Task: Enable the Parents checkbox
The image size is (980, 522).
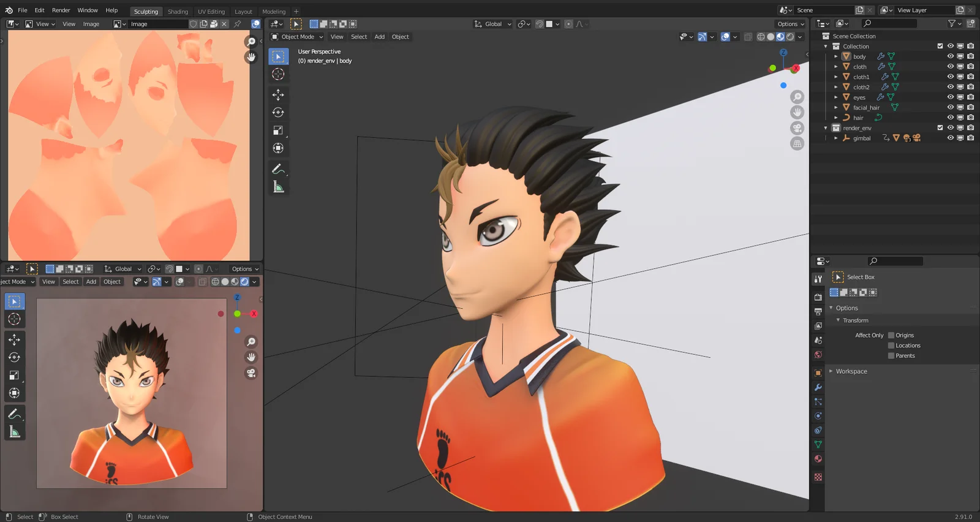Action: (x=891, y=356)
